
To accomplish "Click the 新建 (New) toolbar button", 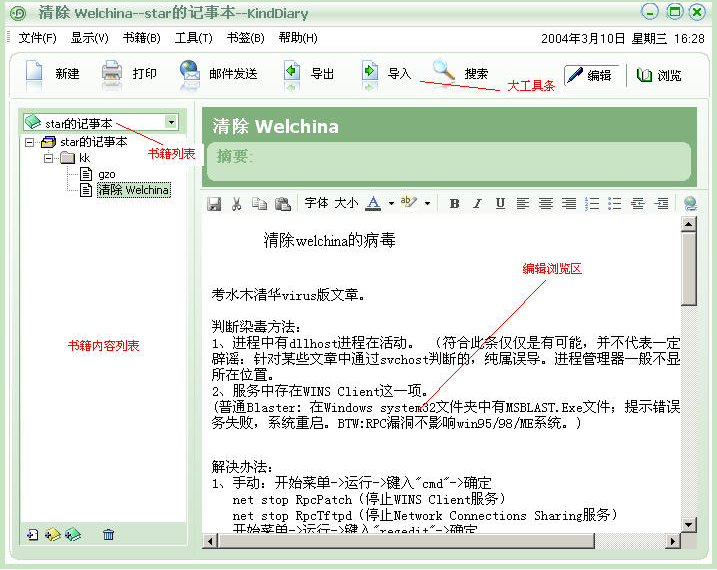I will (x=53, y=74).
